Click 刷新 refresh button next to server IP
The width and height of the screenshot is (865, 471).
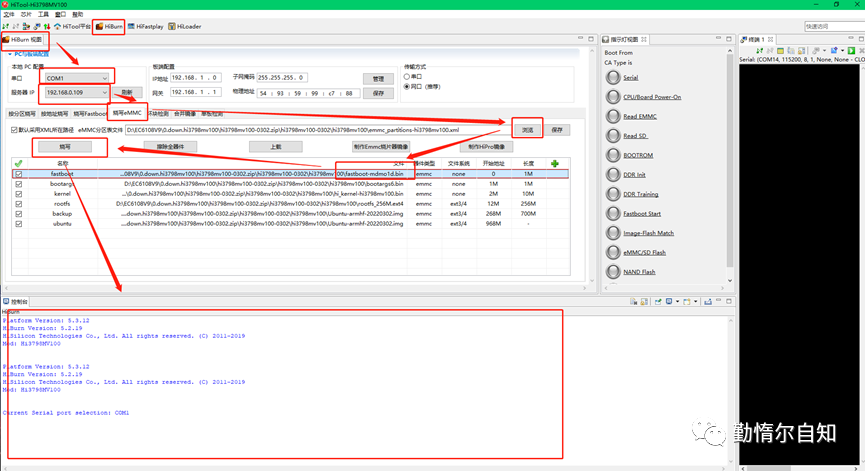[x=127, y=92]
